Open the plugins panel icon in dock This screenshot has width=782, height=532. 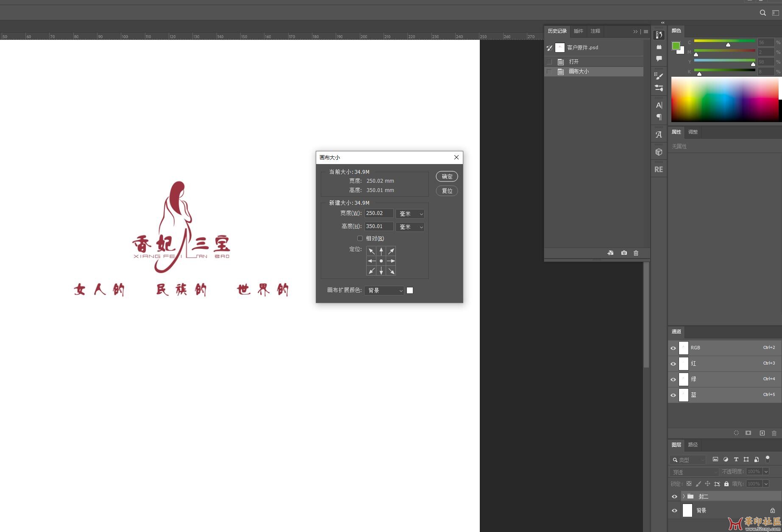point(659,47)
